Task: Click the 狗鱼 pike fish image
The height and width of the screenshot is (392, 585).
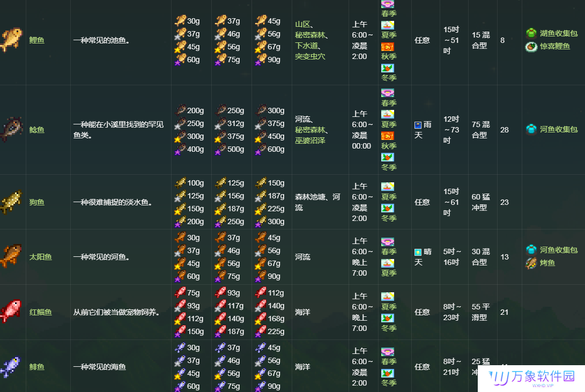Action: click(x=12, y=202)
